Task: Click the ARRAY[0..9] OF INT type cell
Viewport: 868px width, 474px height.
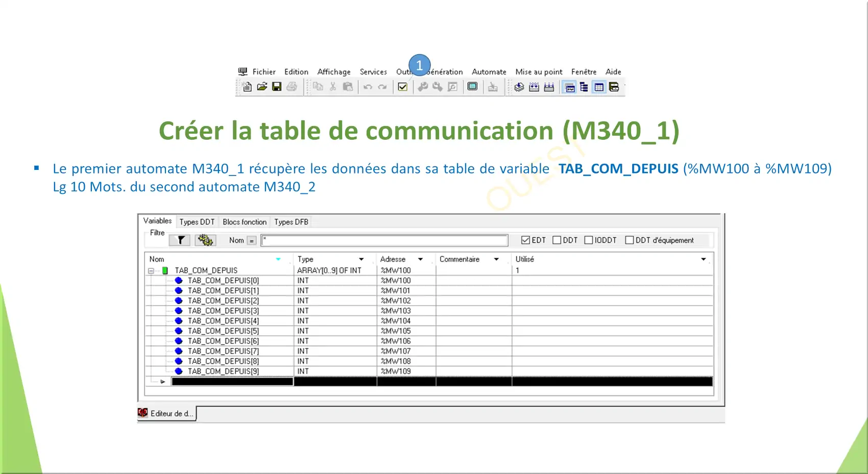Action: point(335,270)
